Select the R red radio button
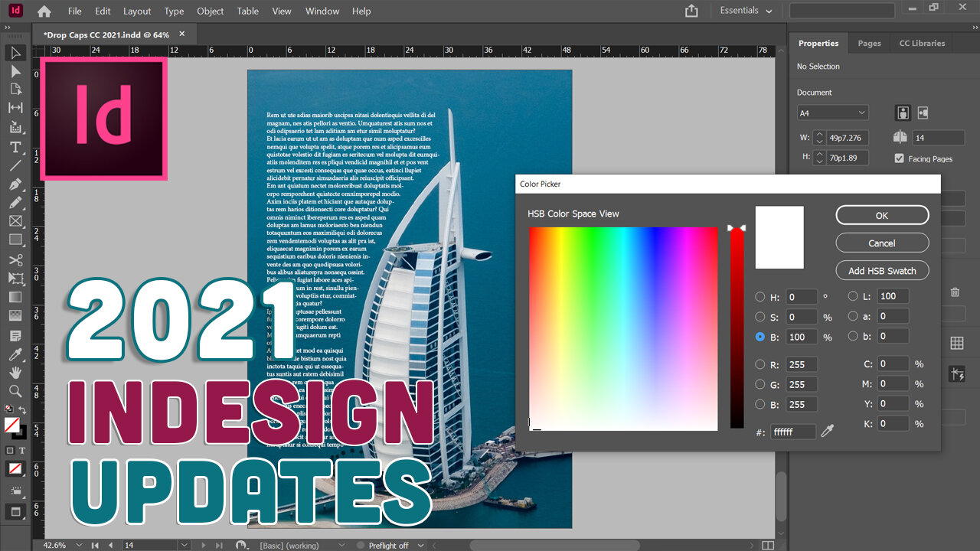Viewport: 980px width, 551px height. 760,364
